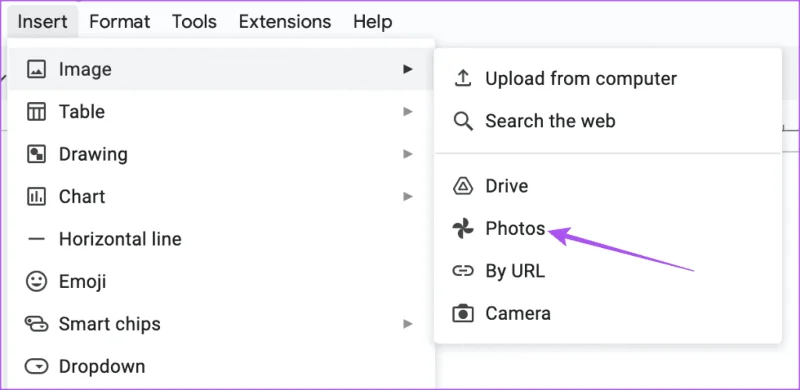
Task: Click the Drawing shapes icon
Action: click(x=36, y=154)
